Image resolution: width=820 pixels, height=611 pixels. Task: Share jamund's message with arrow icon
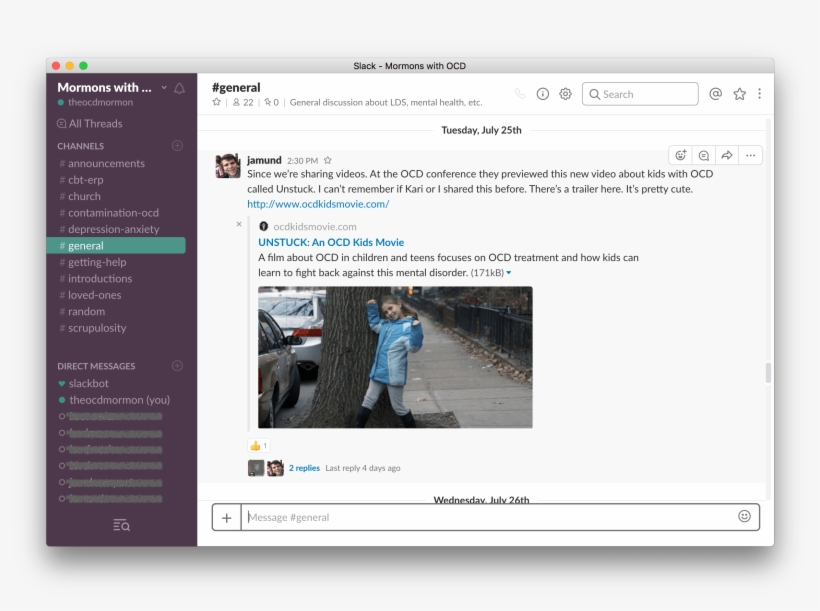(727, 155)
